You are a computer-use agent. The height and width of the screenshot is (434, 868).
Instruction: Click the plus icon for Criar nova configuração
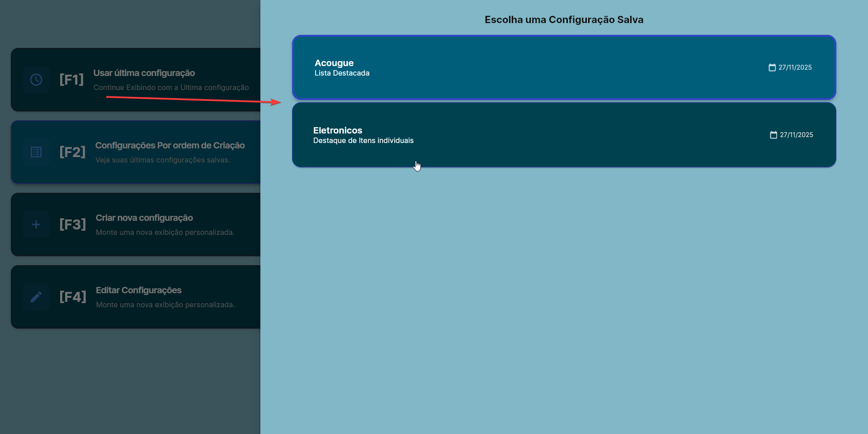coord(36,224)
